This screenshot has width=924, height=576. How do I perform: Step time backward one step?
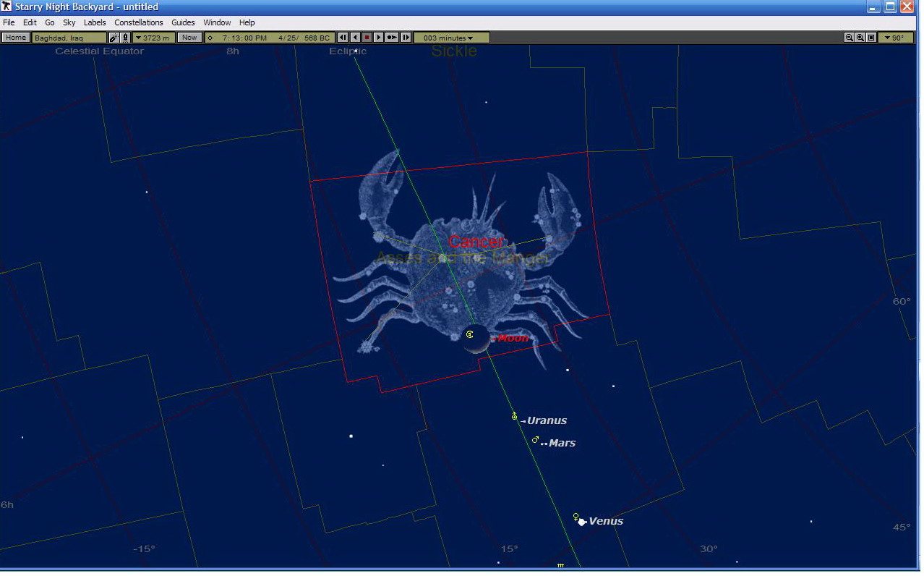click(x=343, y=38)
